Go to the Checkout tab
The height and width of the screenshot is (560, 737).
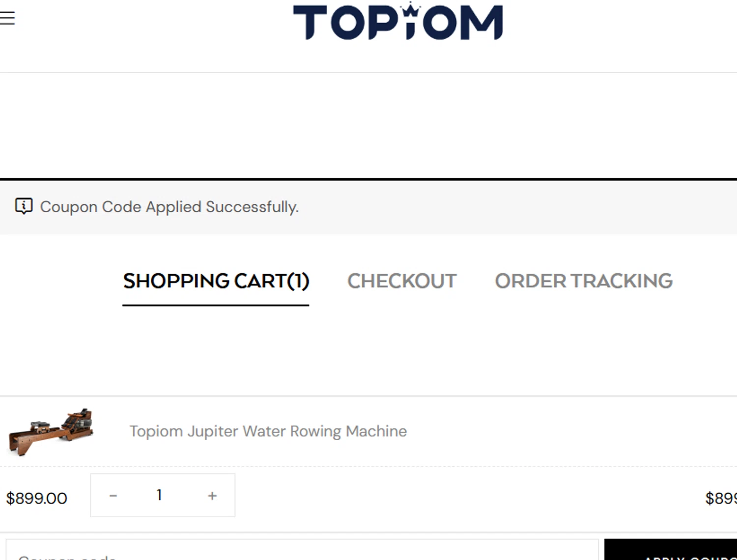click(402, 281)
